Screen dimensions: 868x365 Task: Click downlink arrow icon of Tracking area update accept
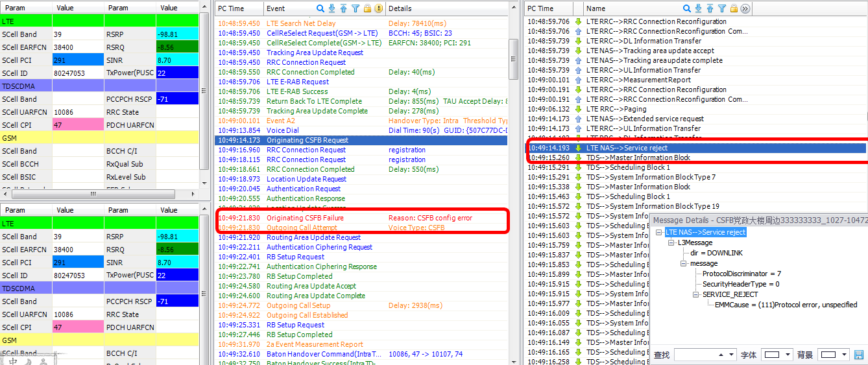[579, 51]
